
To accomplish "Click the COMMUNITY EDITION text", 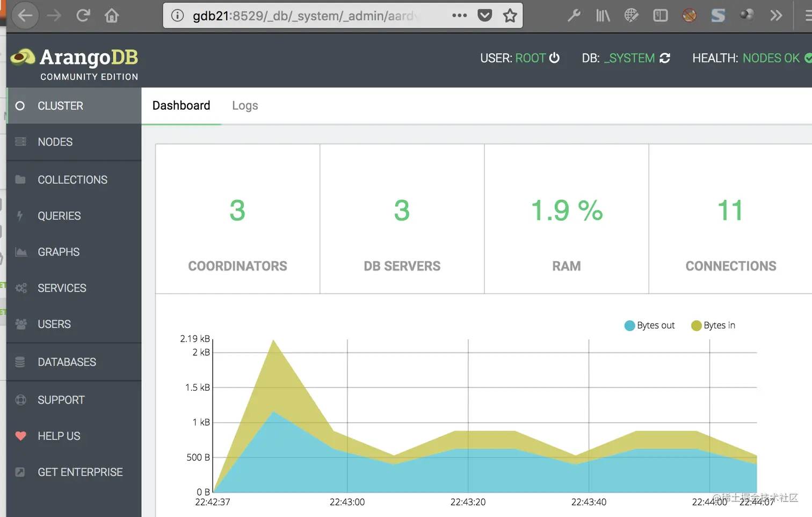I will (89, 77).
